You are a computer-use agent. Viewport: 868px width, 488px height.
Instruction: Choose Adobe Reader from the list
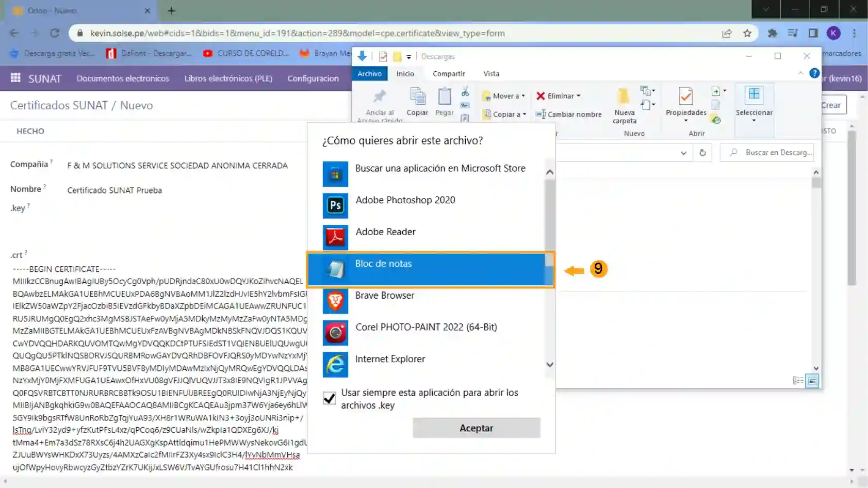click(x=431, y=237)
